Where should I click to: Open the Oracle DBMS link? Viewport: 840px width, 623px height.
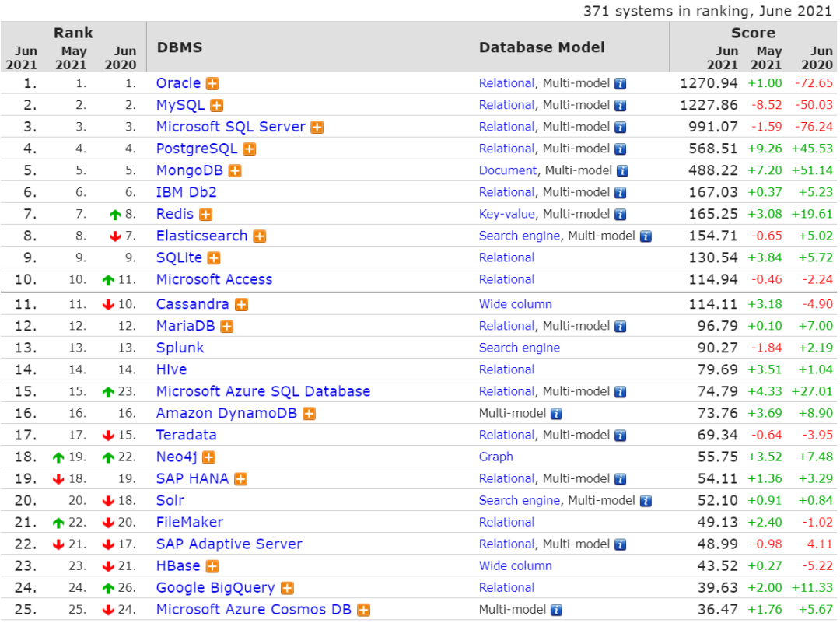[178, 83]
